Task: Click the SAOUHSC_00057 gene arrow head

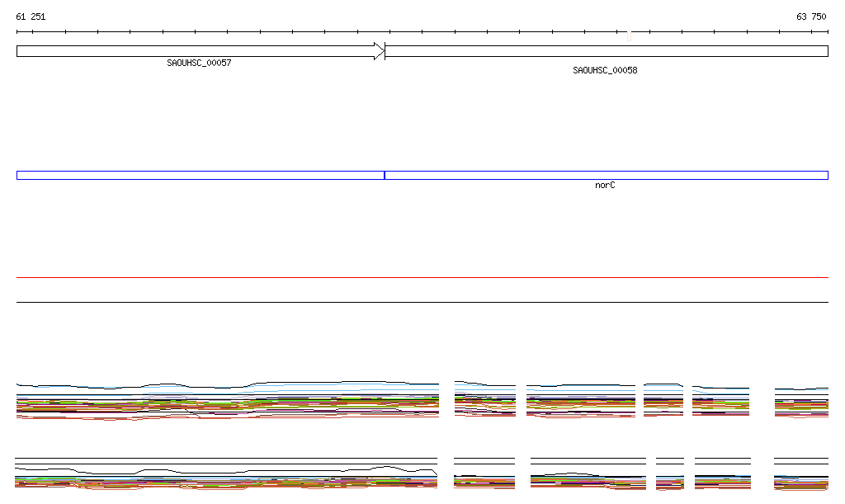Action: click(379, 51)
